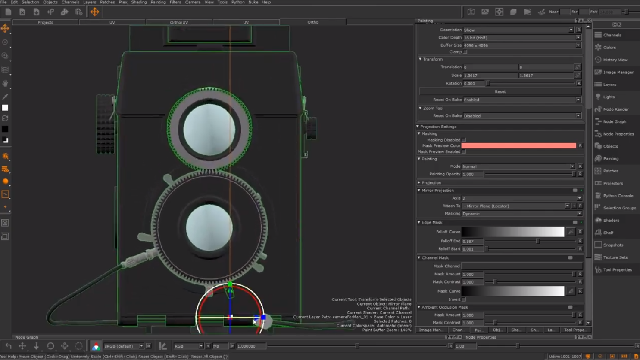Viewport: 640px width, 360px height.
Task: Open the Shading menu
Action: (x=139, y=2)
